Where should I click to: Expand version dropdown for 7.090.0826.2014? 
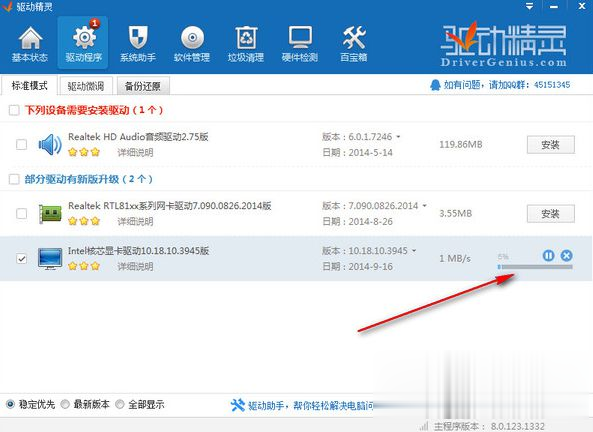click(424, 206)
